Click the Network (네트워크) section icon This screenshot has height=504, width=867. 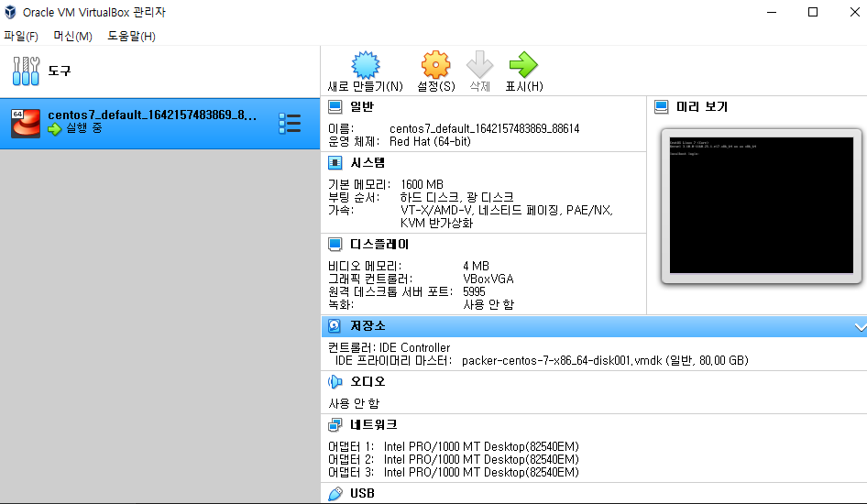(x=335, y=425)
